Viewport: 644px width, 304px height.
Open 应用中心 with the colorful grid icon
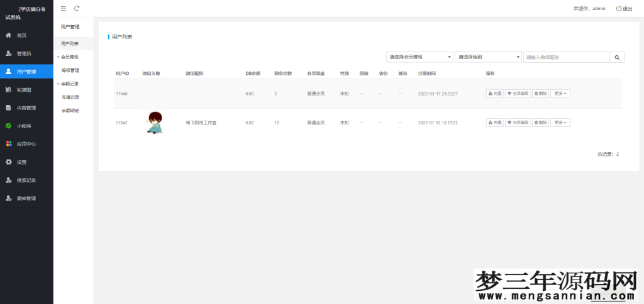[8, 144]
